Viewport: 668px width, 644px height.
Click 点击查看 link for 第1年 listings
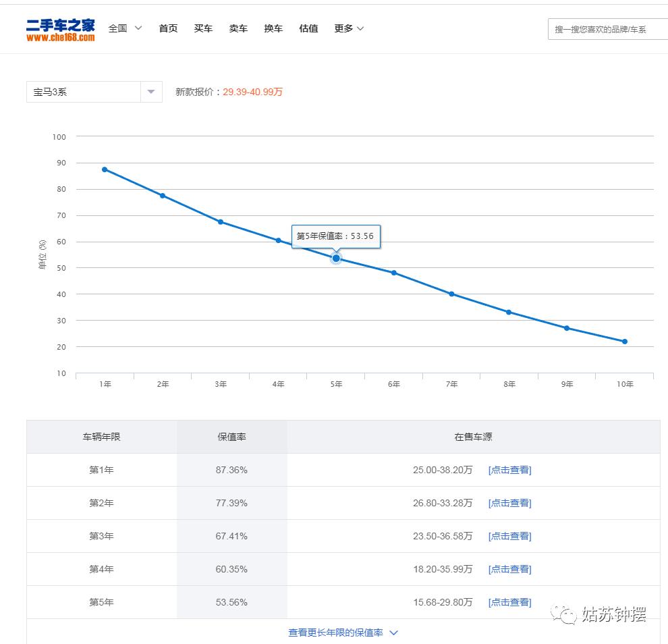(x=509, y=470)
